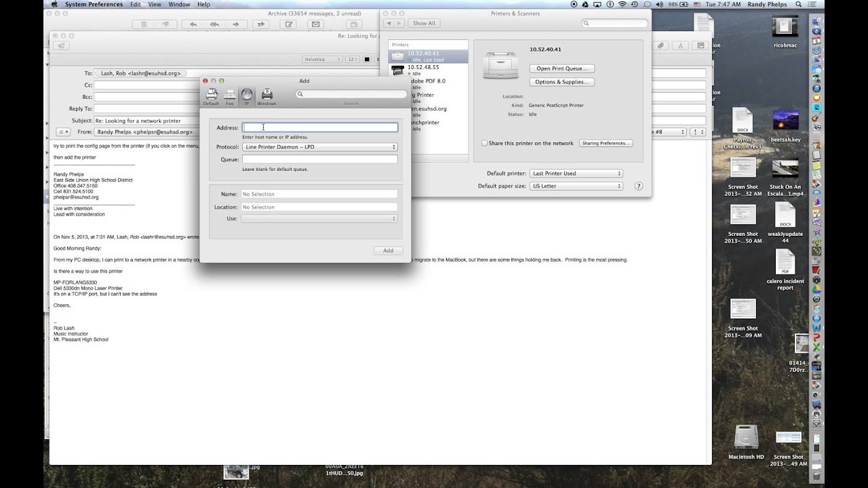Image resolution: width=868 pixels, height=488 pixels.
Task: Click the archive box icon in Mail toolbar
Action: (x=353, y=24)
